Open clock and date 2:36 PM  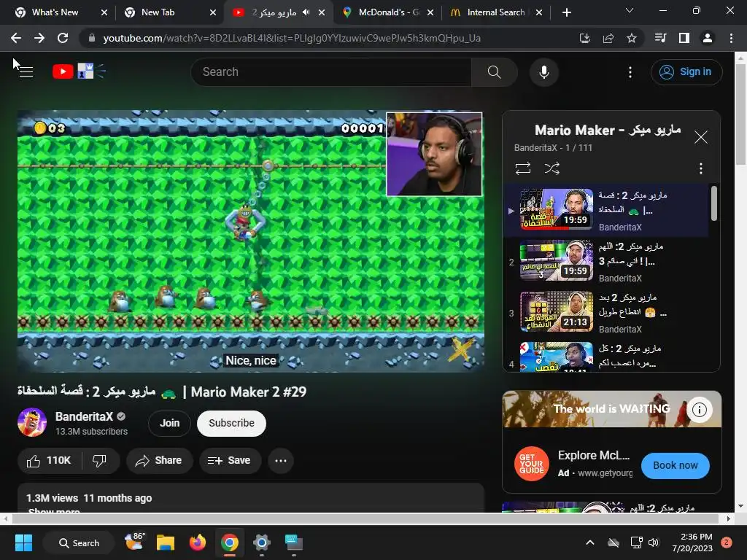coord(692,542)
